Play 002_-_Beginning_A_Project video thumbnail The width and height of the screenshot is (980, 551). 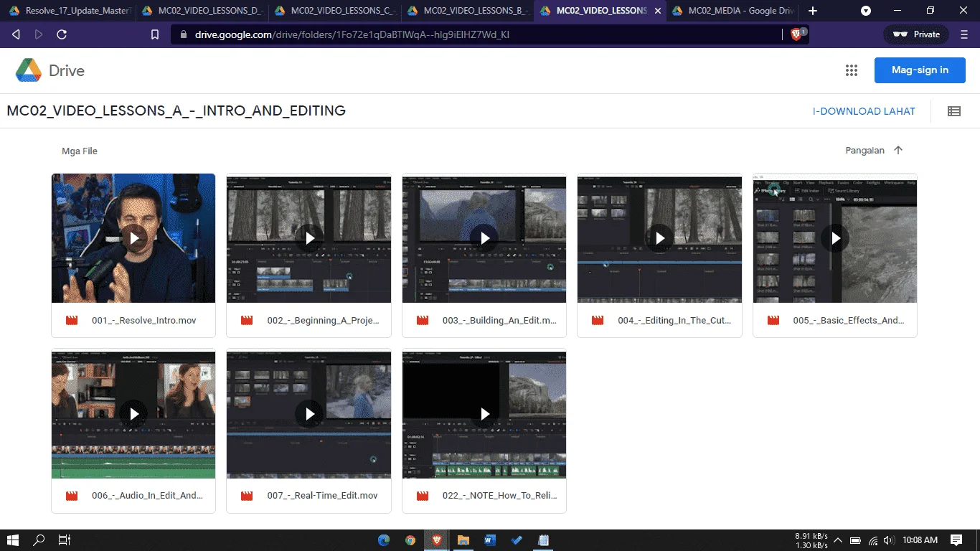click(308, 238)
